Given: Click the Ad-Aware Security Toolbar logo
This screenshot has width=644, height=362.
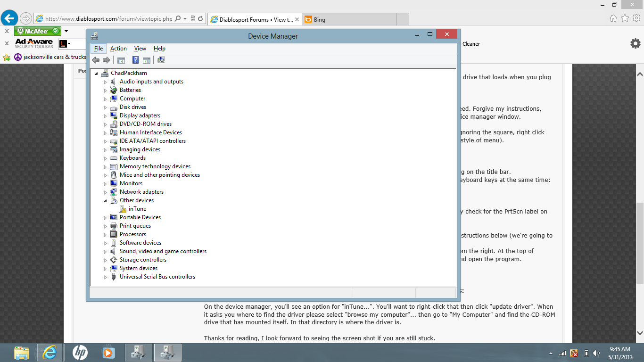Looking at the screenshot, I should click(34, 43).
